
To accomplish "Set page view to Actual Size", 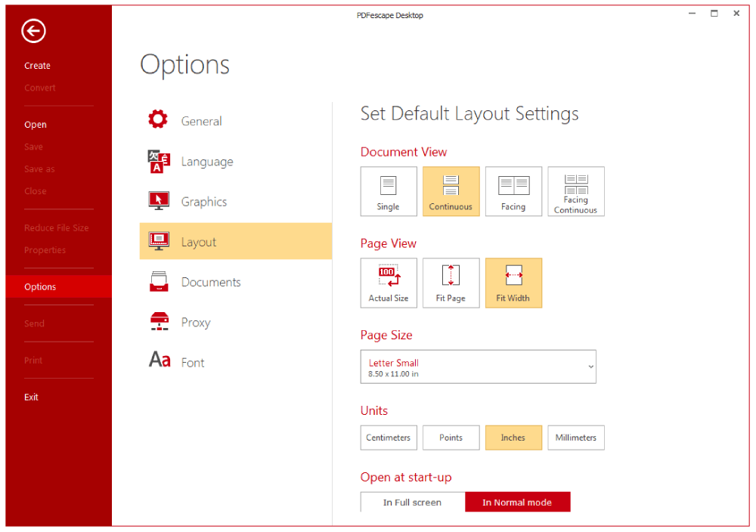I will coord(388,277).
